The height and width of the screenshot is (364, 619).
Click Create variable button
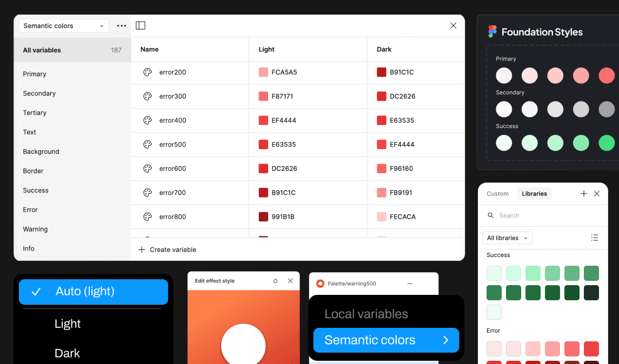(x=168, y=250)
